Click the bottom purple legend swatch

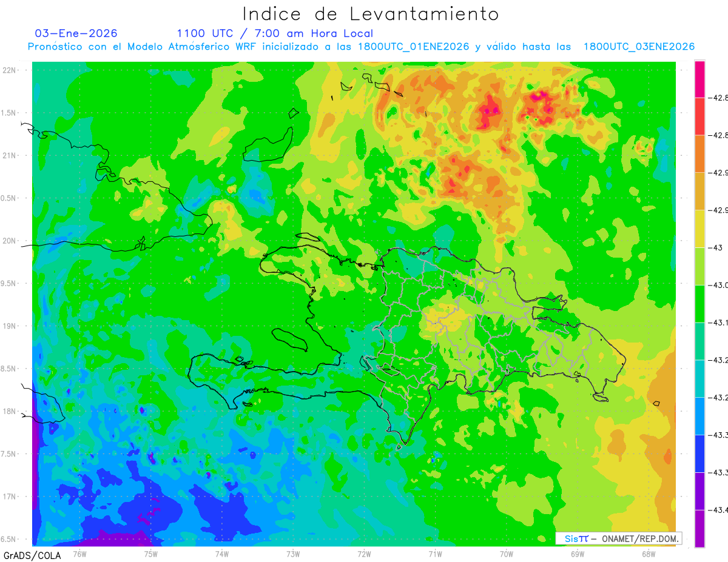699,528
